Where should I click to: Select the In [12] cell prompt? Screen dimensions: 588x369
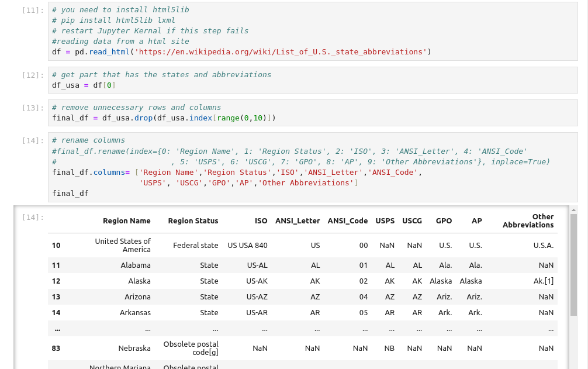pos(33,75)
